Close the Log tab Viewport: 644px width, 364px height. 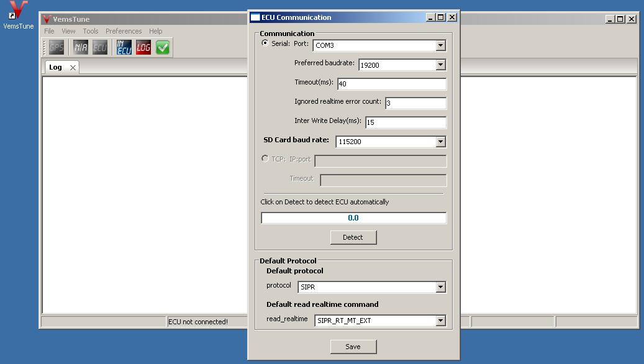73,67
